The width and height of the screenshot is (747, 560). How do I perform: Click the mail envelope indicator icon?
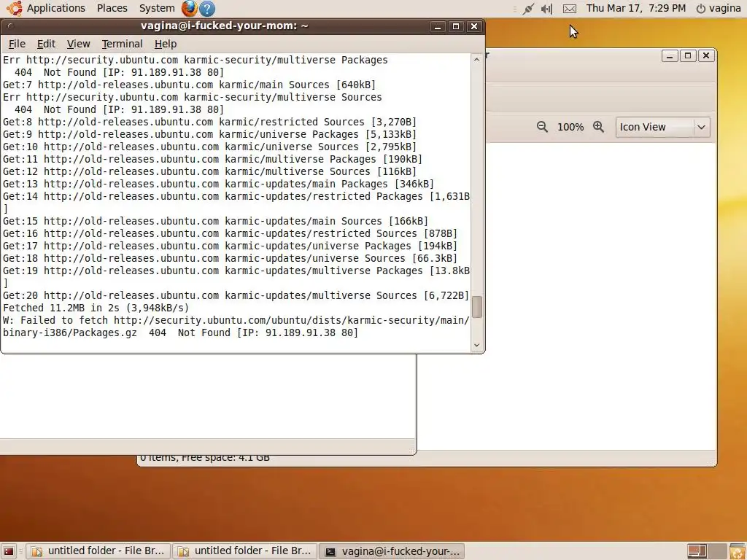(569, 9)
